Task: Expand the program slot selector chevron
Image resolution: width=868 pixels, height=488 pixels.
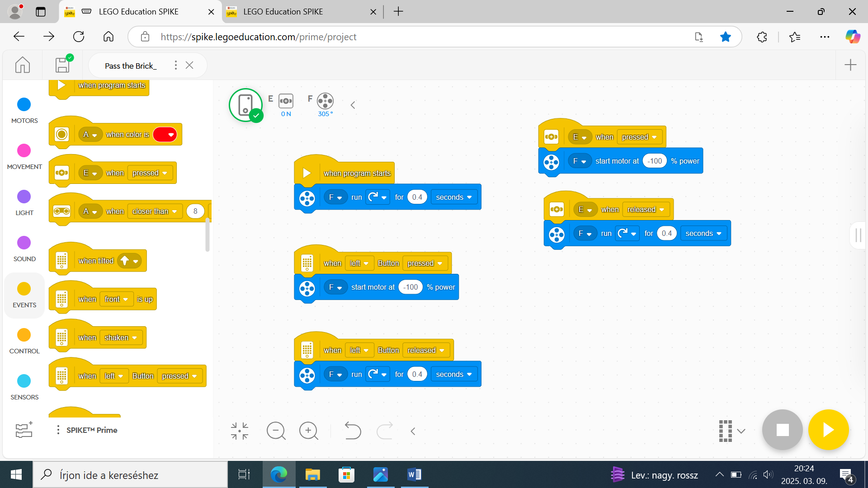Action: pyautogui.click(x=741, y=431)
